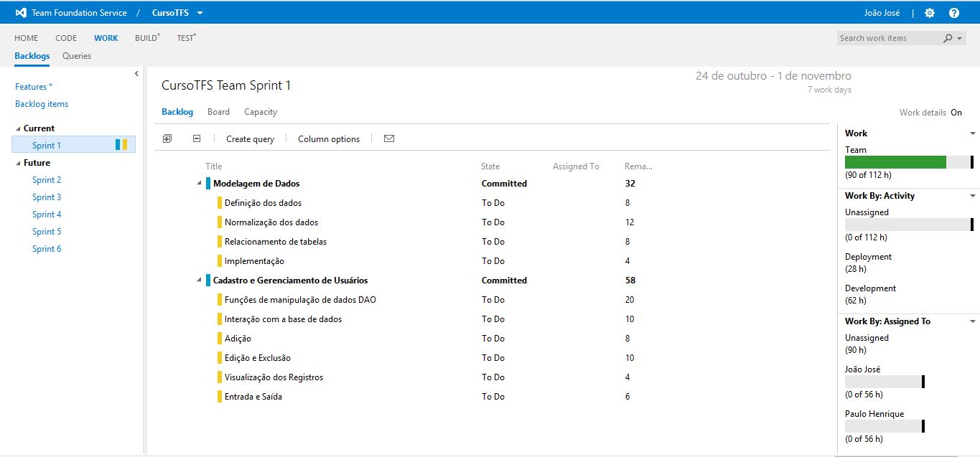980x457 pixels.
Task: Open the Entrada e Saída task
Action: 253,397
